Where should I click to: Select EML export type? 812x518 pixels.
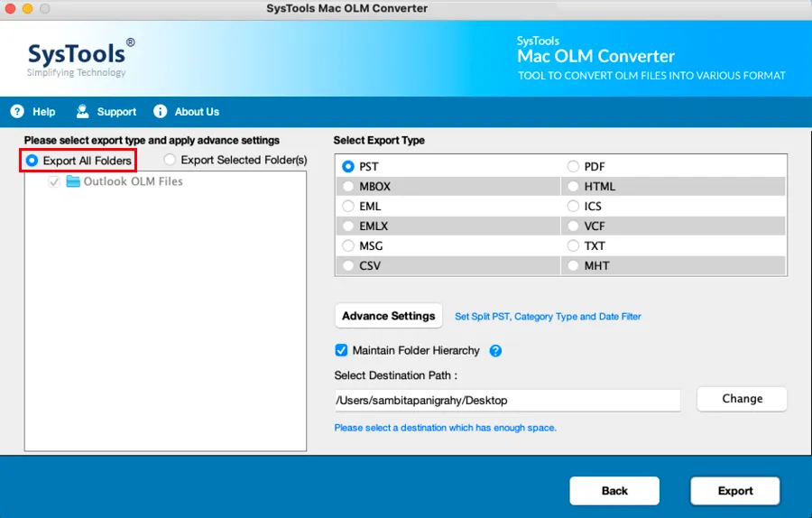pos(348,206)
